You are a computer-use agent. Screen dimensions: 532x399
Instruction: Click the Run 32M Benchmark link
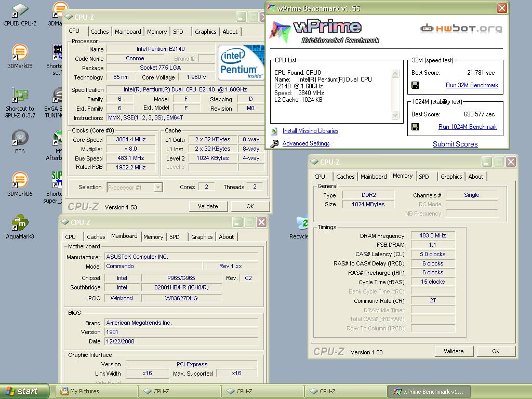coord(472,85)
